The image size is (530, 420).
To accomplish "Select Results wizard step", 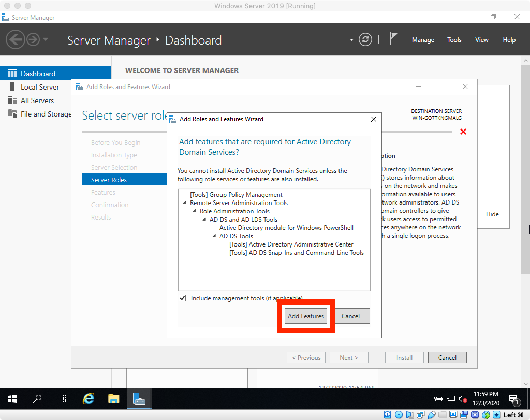I will 101,217.
